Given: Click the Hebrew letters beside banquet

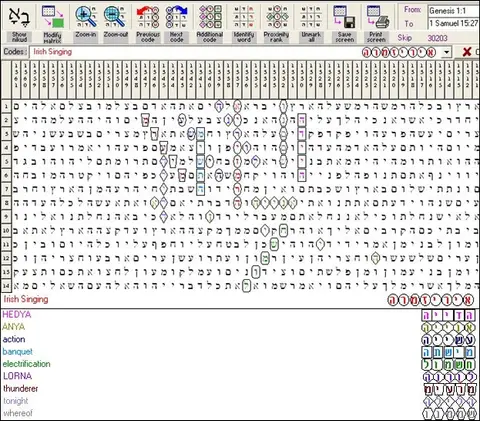Looking at the screenshot, I should pyautogui.click(x=448, y=352).
